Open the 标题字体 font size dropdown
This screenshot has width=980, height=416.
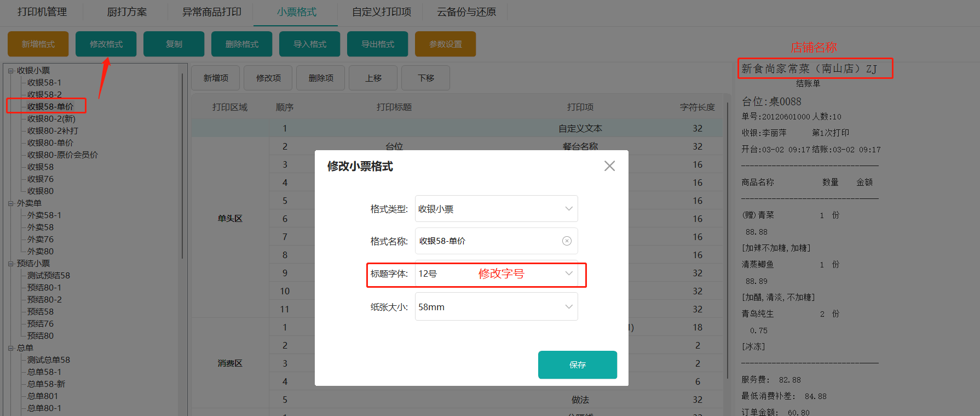497,273
